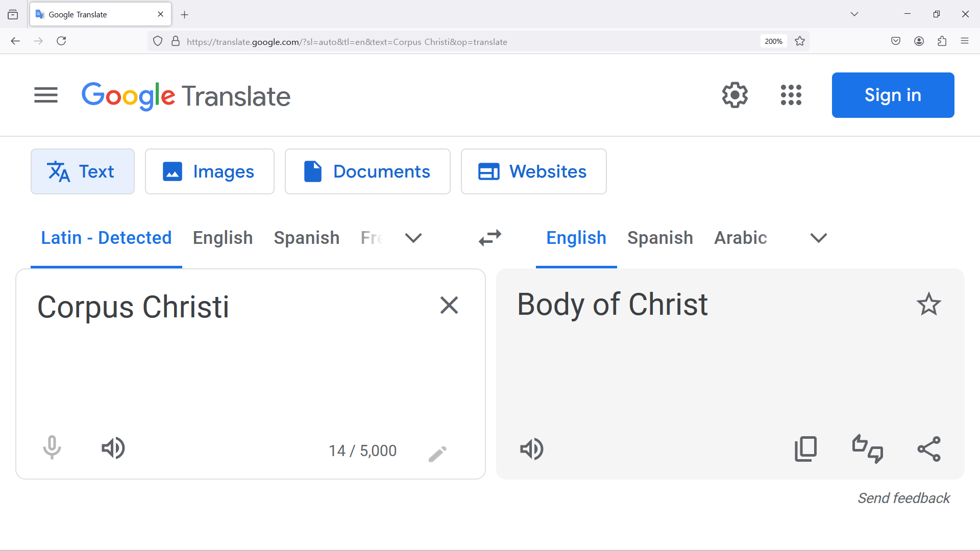Close the Google Translate tab

(x=160, y=14)
